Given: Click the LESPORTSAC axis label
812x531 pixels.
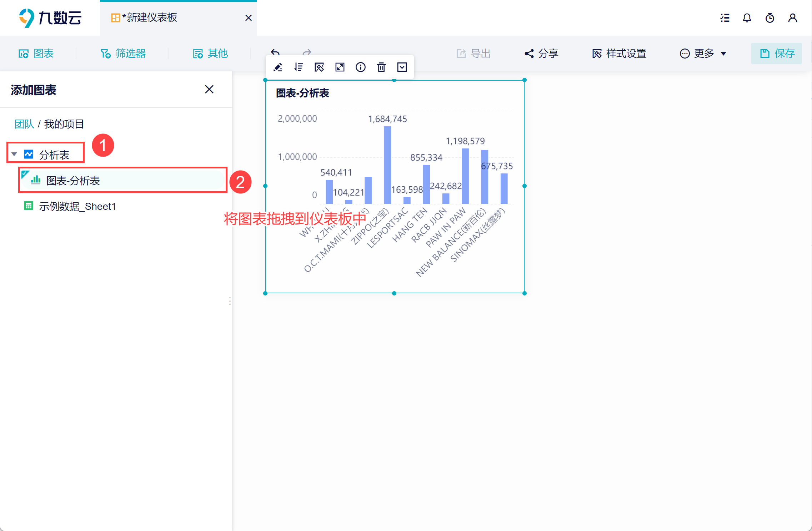Looking at the screenshot, I should coord(387,228).
